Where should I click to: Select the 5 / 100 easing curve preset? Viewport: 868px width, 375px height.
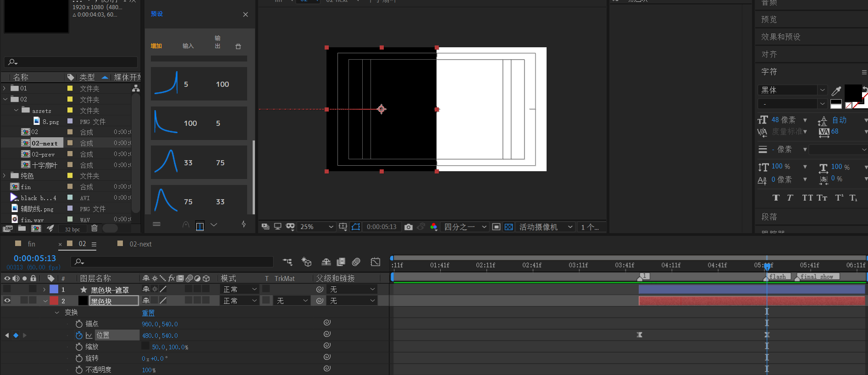tap(199, 84)
